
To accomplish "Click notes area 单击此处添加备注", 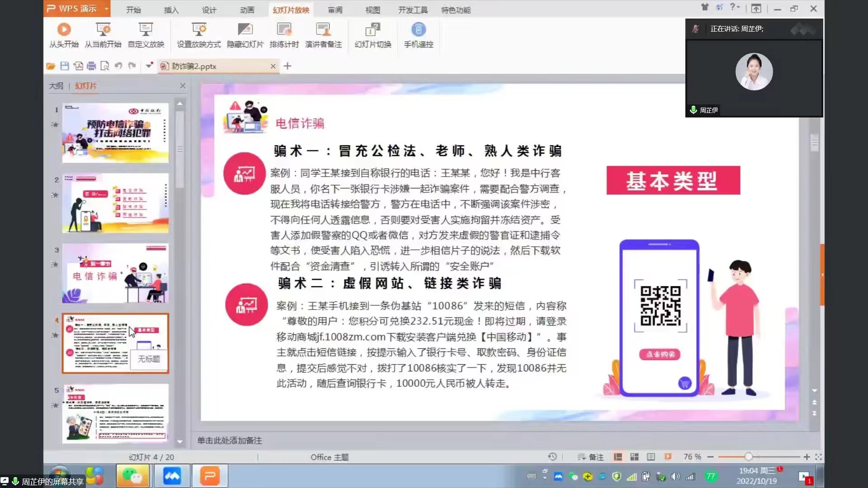I will 229,441.
